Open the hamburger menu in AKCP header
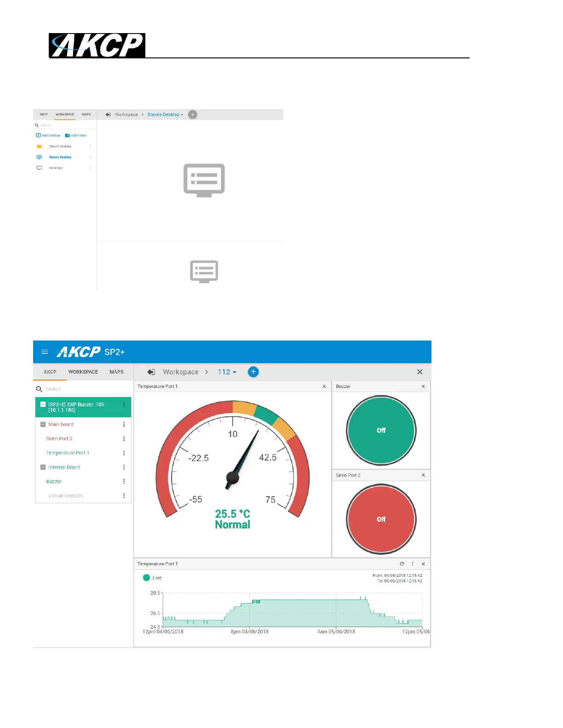The width and height of the screenshot is (563, 728). click(45, 352)
